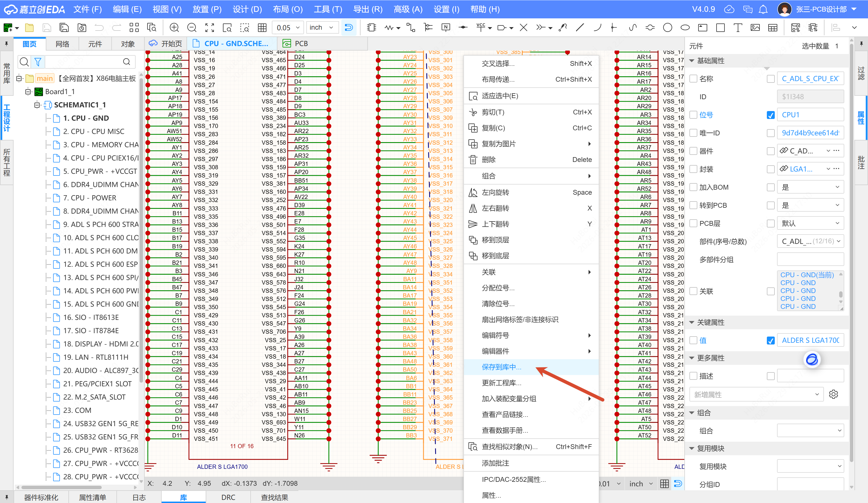Viewport: 868px width, 503px height.
Task: Click the cloud sync icon near version
Action: coord(729,9)
